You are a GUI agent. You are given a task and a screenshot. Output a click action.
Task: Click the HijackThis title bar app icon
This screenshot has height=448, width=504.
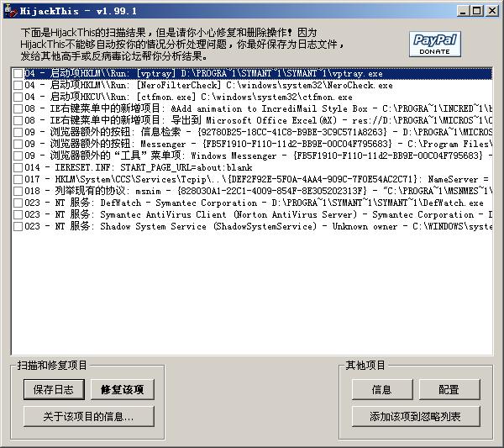(x=11, y=11)
